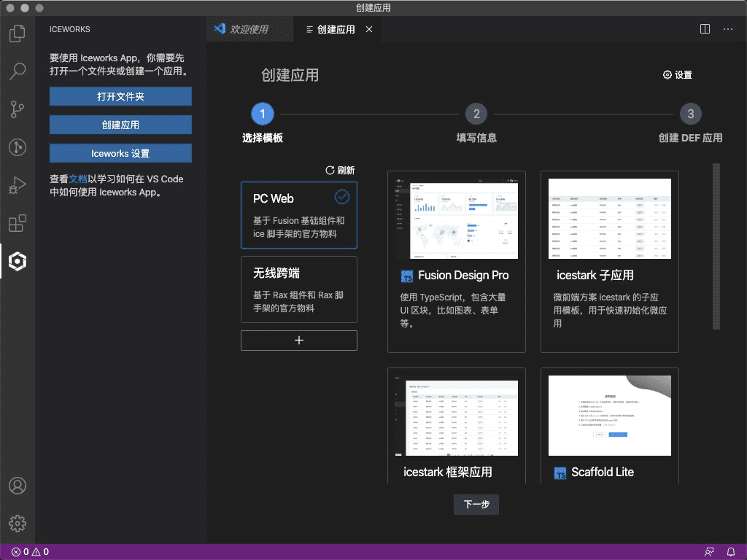Click the Iceworks 设置 button
The width and height of the screenshot is (747, 560).
coord(120,153)
